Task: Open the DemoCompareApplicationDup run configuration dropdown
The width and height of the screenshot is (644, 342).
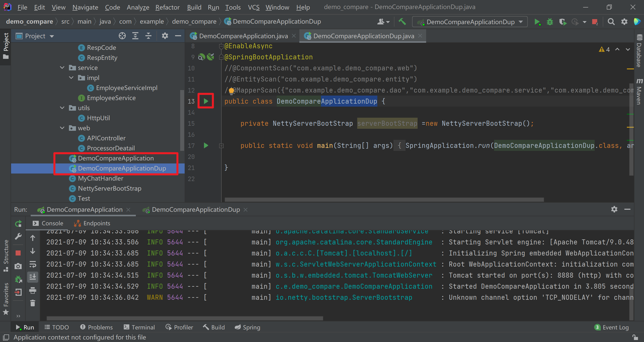Action: pyautogui.click(x=470, y=22)
